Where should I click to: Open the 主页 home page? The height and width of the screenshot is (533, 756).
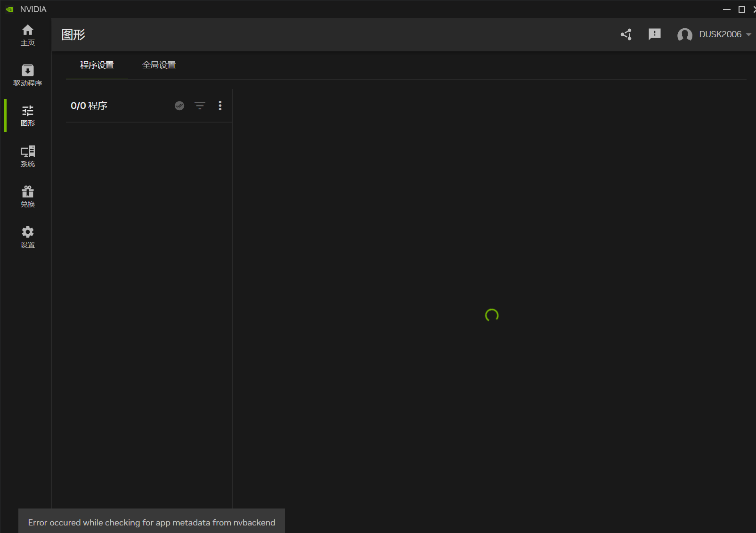click(x=27, y=35)
